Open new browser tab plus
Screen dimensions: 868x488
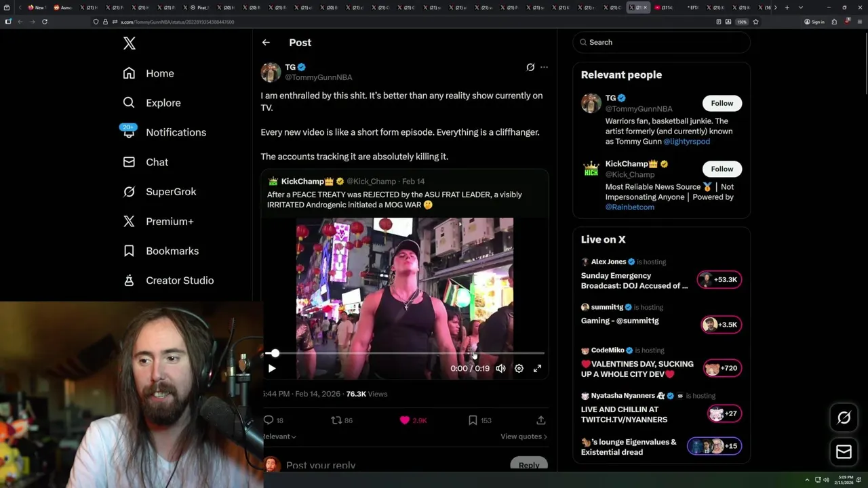tap(787, 7)
